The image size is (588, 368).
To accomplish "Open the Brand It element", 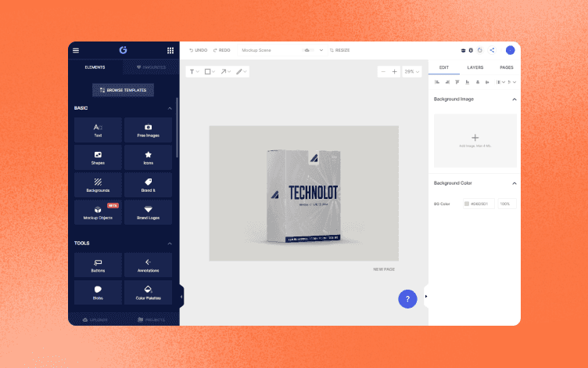I will click(148, 185).
